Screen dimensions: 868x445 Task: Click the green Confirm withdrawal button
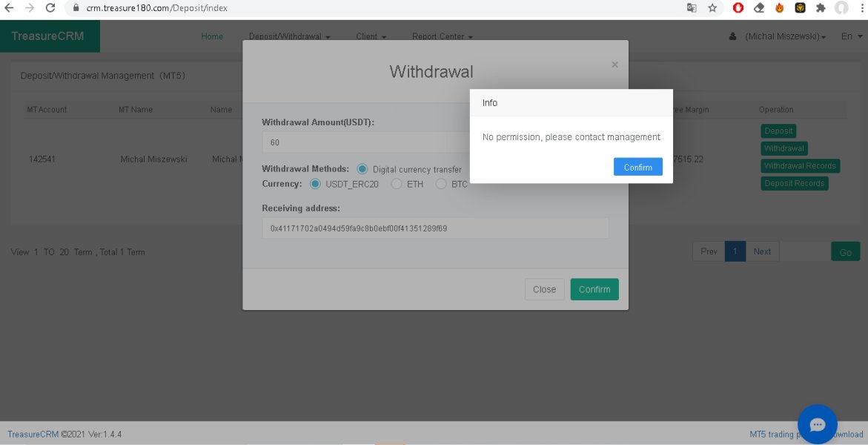[594, 289]
